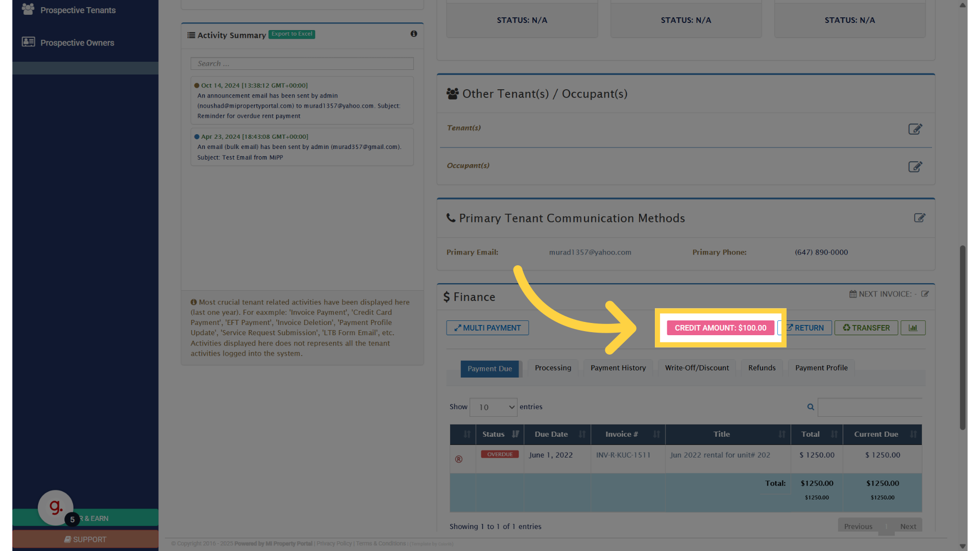Open the finance bar chart icon

click(x=913, y=328)
